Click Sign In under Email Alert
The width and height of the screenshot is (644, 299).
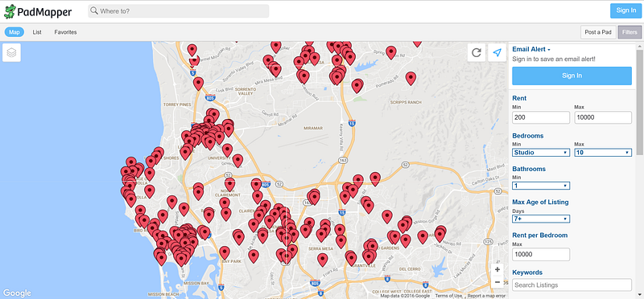(572, 76)
